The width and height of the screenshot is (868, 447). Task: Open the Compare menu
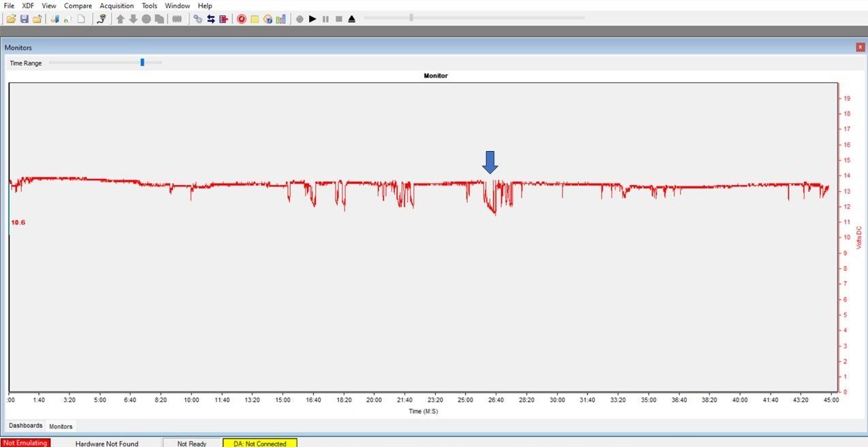[78, 5]
